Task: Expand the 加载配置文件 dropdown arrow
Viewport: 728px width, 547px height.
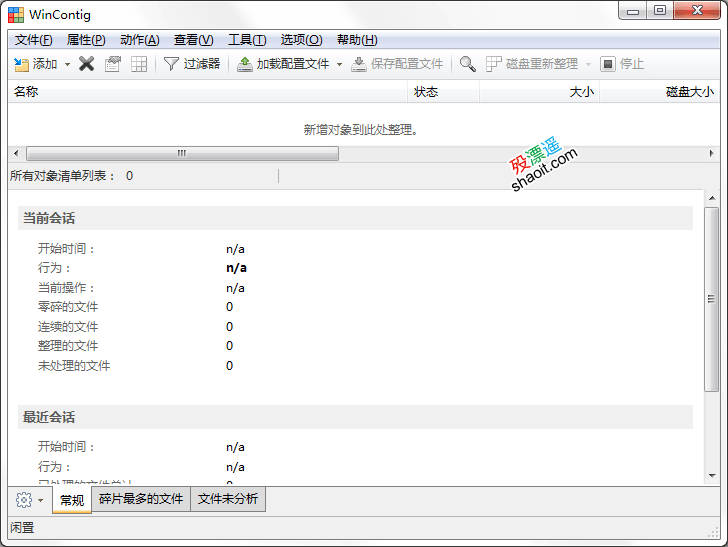Action: click(x=339, y=64)
